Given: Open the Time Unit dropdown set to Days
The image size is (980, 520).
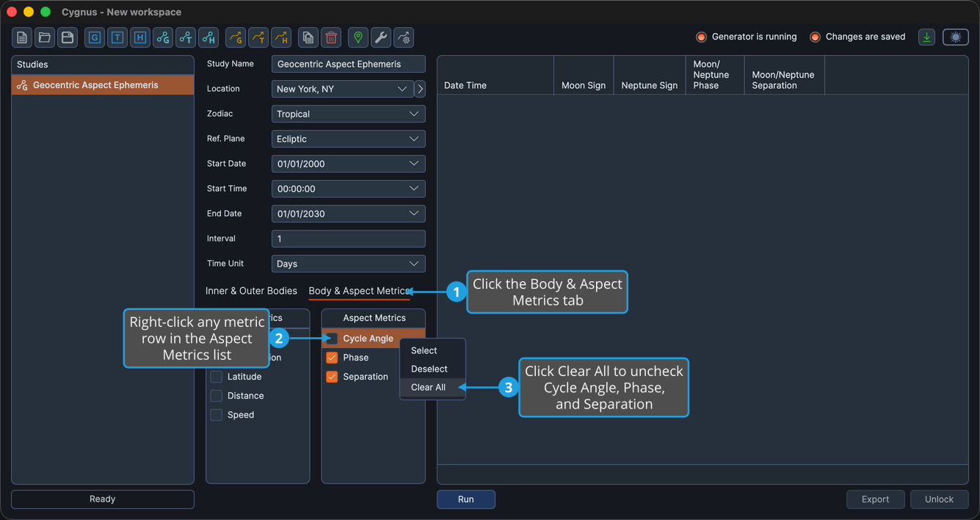Looking at the screenshot, I should coord(348,264).
